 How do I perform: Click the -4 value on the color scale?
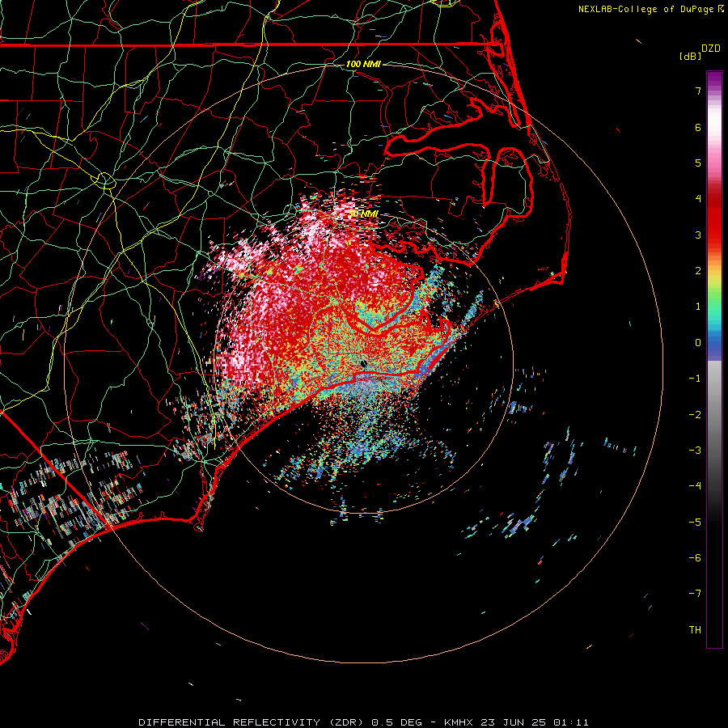(x=695, y=486)
